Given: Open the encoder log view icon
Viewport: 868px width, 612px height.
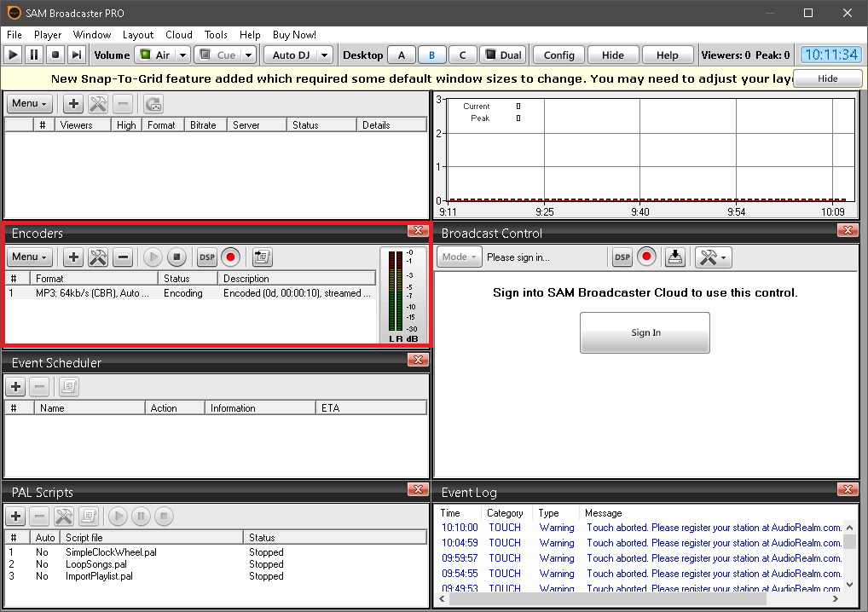Looking at the screenshot, I should point(262,257).
